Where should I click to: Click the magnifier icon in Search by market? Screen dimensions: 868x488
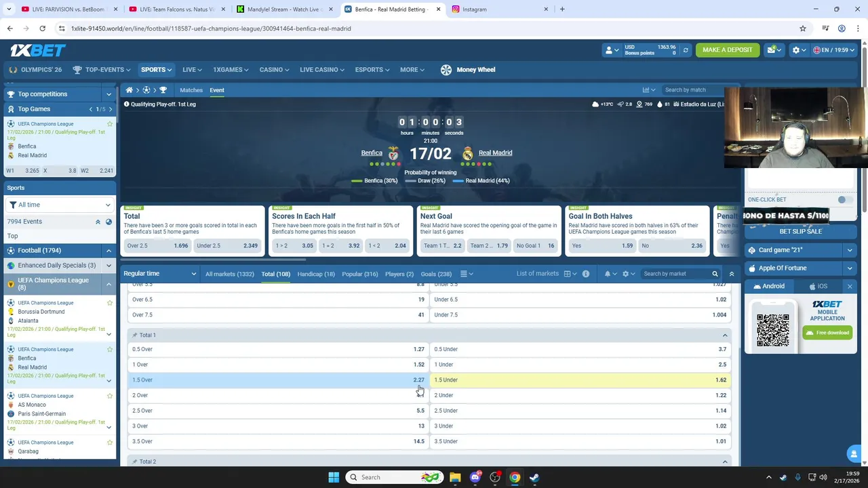tap(715, 274)
